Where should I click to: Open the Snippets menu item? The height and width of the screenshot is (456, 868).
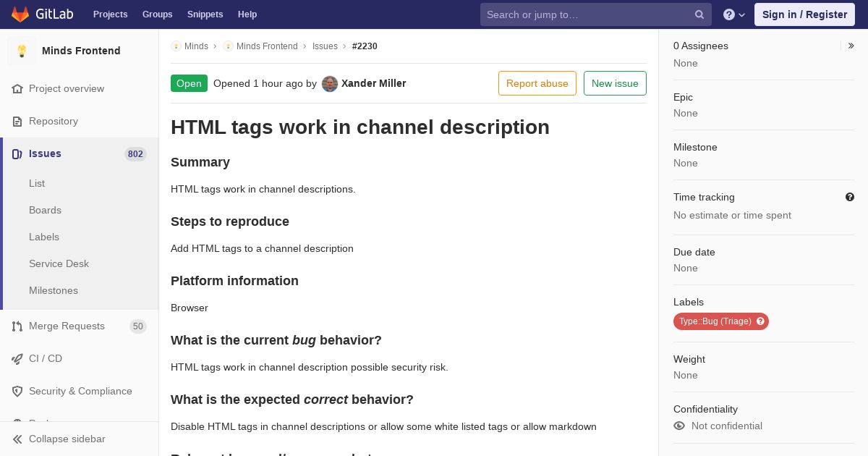pos(205,14)
